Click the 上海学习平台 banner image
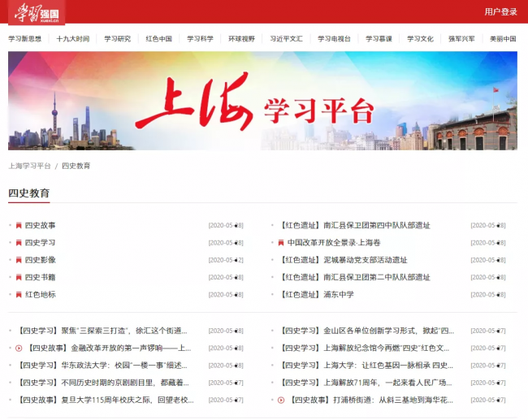Image resolution: width=528 pixels, height=420 pixels. coord(262,101)
